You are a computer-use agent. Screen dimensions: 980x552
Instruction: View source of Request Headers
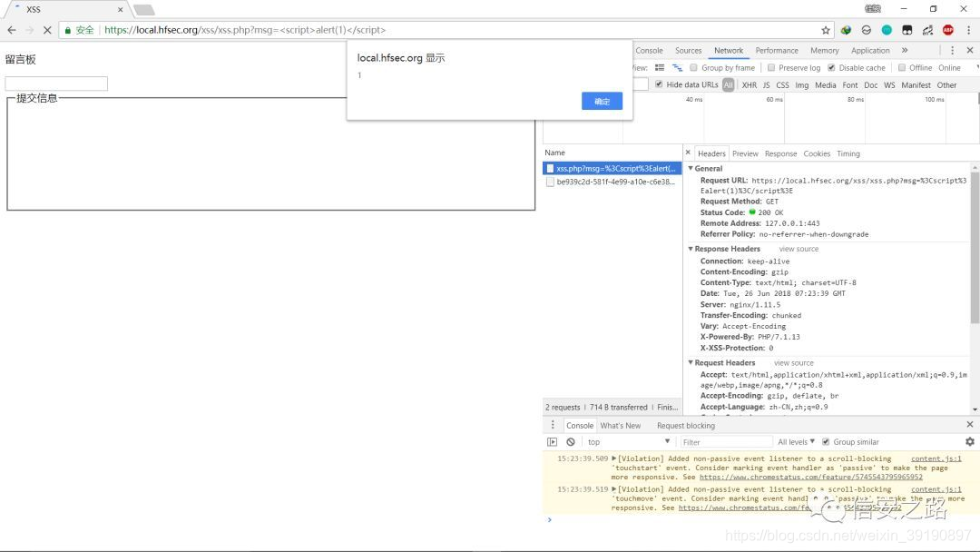794,362
